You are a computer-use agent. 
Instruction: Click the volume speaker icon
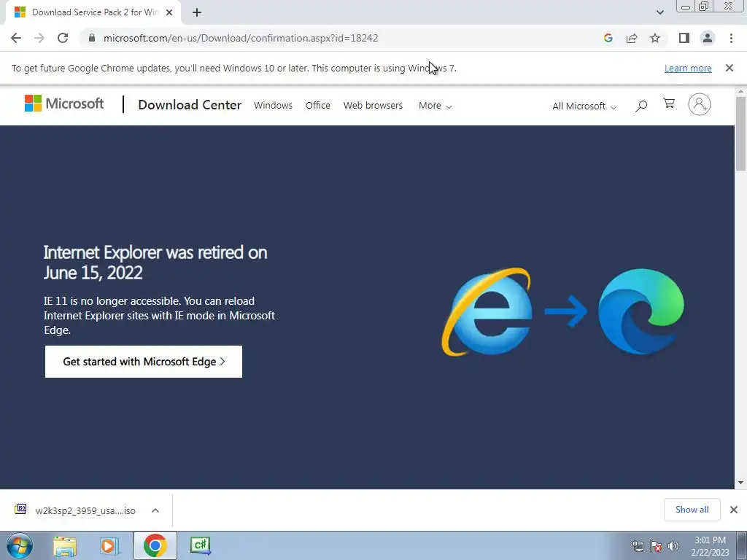(x=673, y=546)
